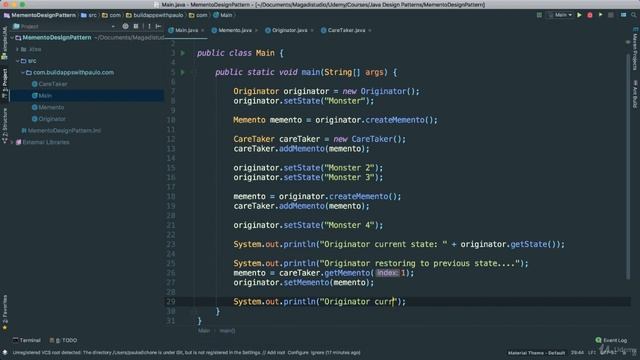This screenshot has height=360, width=640.
Task: Toggle the Structure tool window side tab
Action: click(x=4, y=126)
